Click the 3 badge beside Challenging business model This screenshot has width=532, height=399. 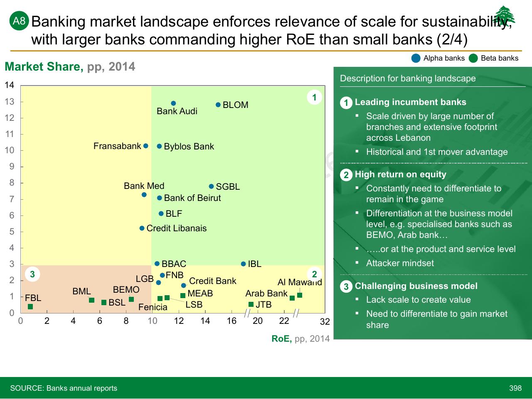coord(346,287)
